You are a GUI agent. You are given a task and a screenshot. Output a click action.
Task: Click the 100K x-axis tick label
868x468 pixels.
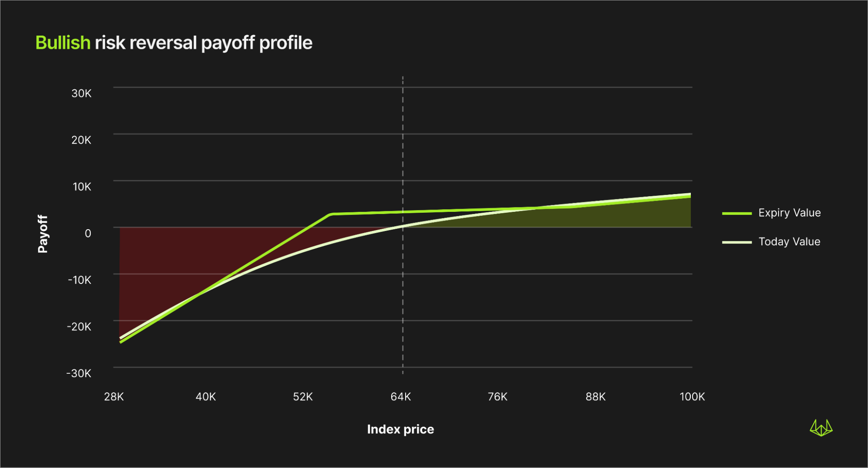[x=692, y=397]
